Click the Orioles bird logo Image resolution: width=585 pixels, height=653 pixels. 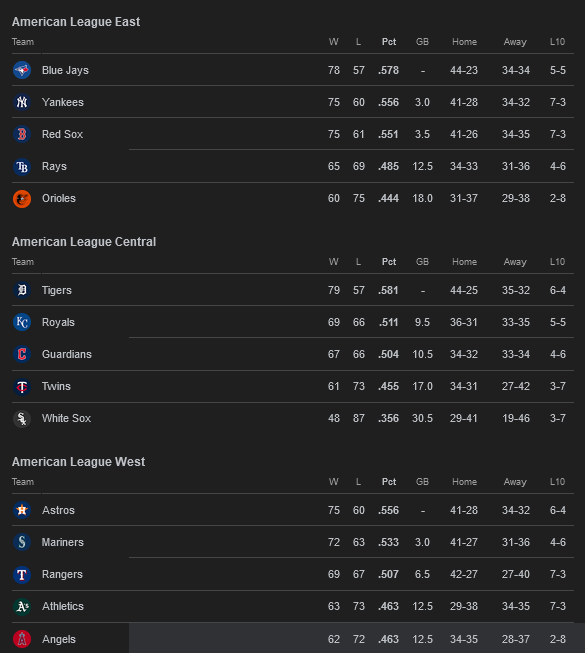(22, 199)
